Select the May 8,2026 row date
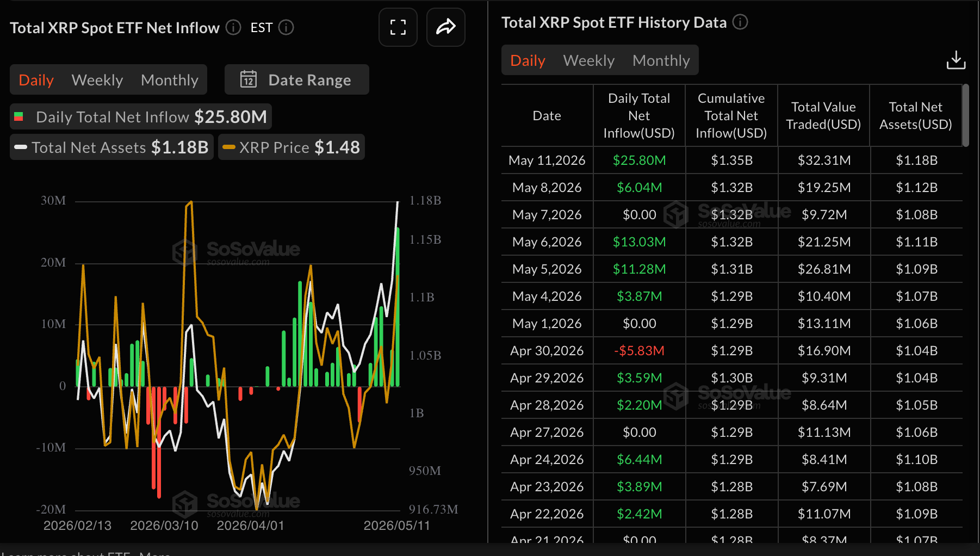 click(x=547, y=187)
